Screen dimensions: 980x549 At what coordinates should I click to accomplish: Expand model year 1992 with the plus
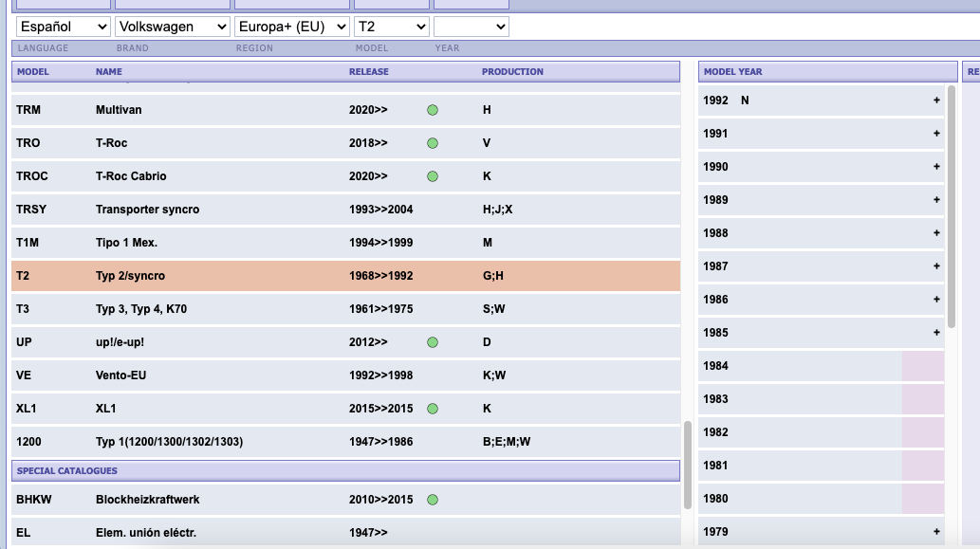point(936,100)
